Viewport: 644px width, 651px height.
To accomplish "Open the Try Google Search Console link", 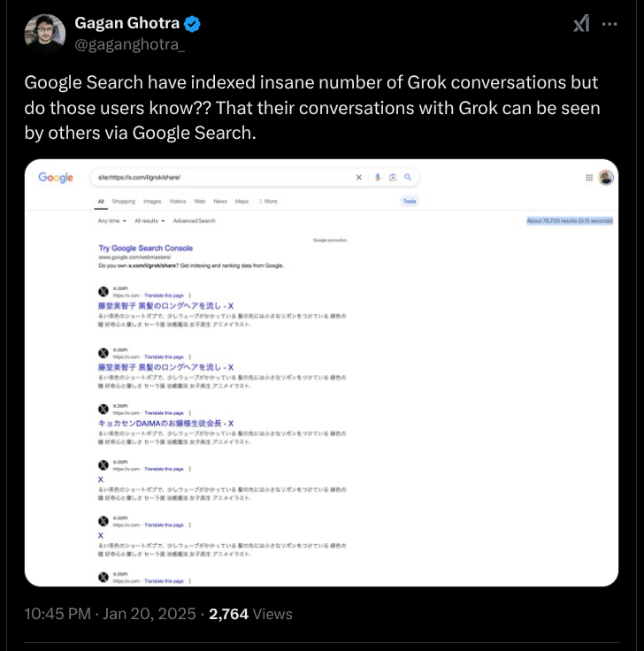I will [x=146, y=249].
